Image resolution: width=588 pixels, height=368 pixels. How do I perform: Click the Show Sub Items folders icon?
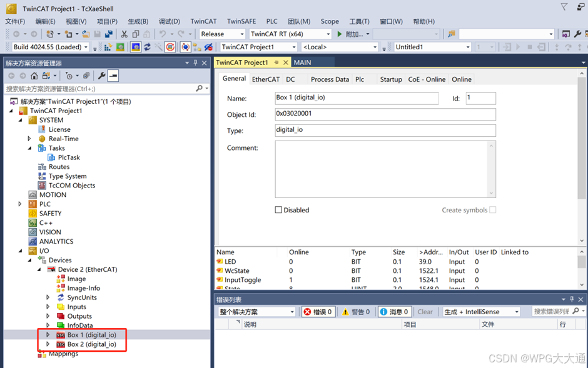(197, 47)
